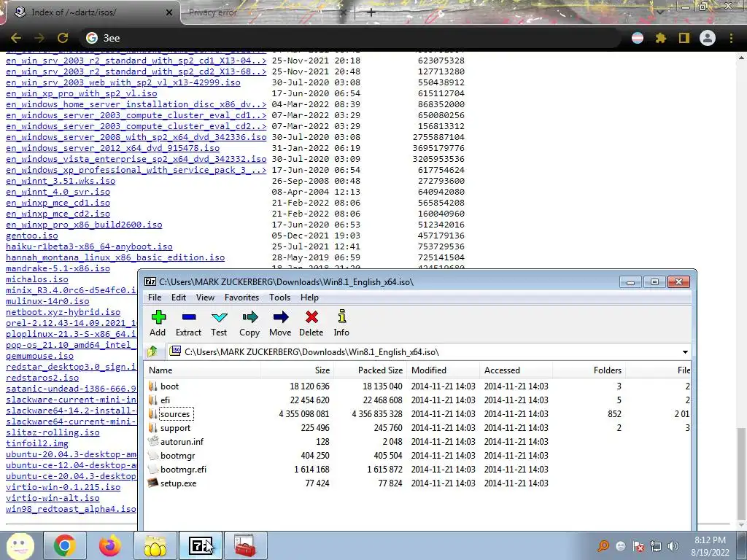The width and height of the screenshot is (747, 560).
Task: Click the Info toolbar icon in 7-Zip
Action: (341, 323)
